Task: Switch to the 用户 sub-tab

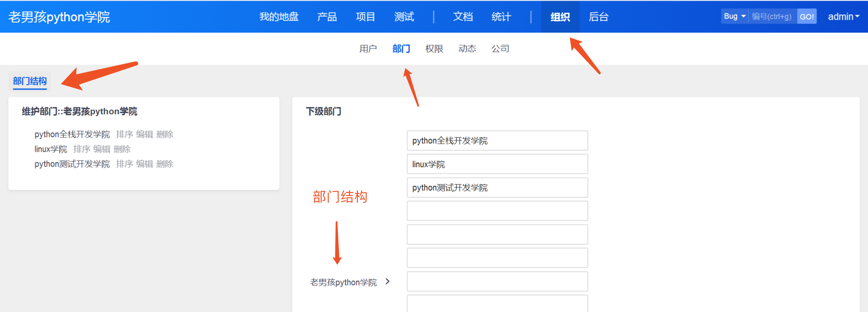Action: pyautogui.click(x=368, y=48)
